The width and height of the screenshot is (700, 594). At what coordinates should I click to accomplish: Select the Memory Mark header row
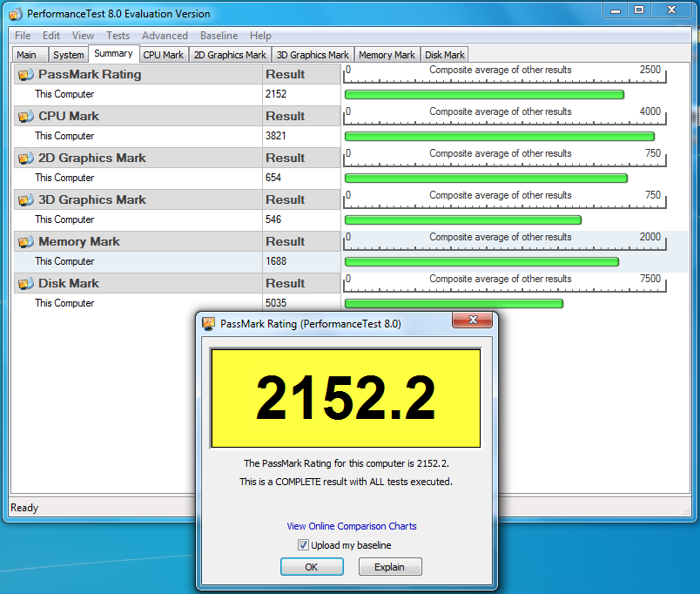pos(178,241)
